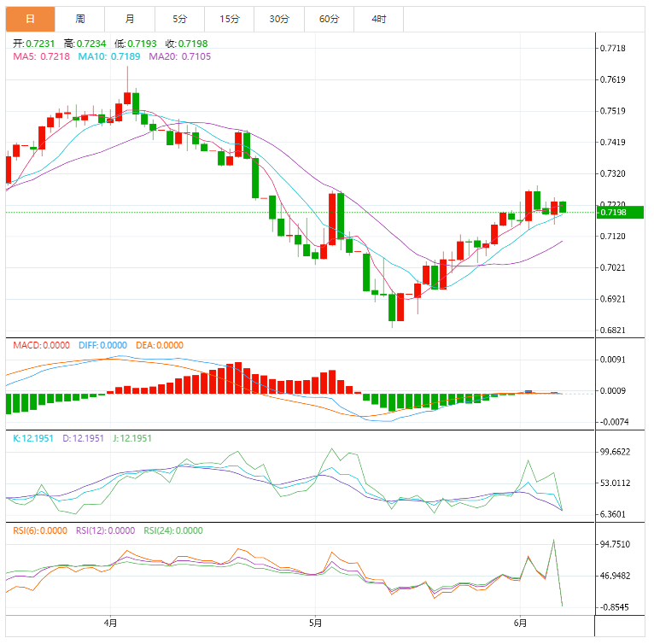
Task: Click the 0.7718 price axis label
Action: (x=612, y=49)
